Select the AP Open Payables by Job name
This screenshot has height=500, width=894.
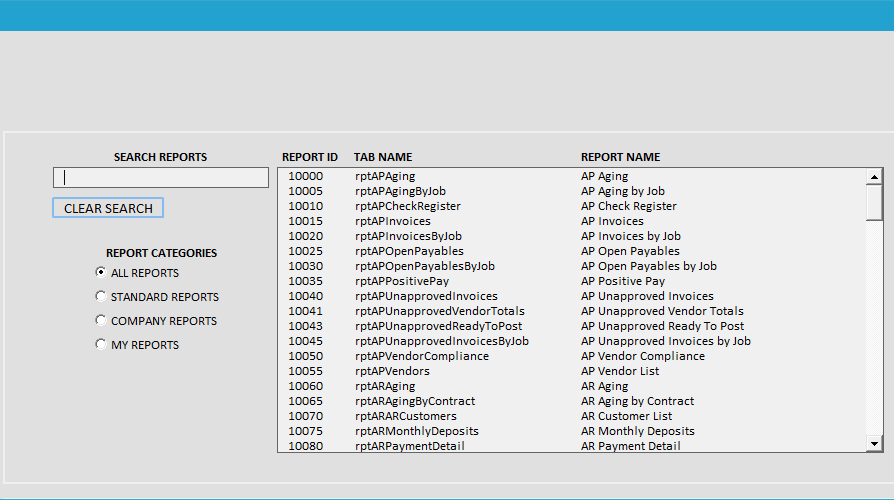point(648,266)
